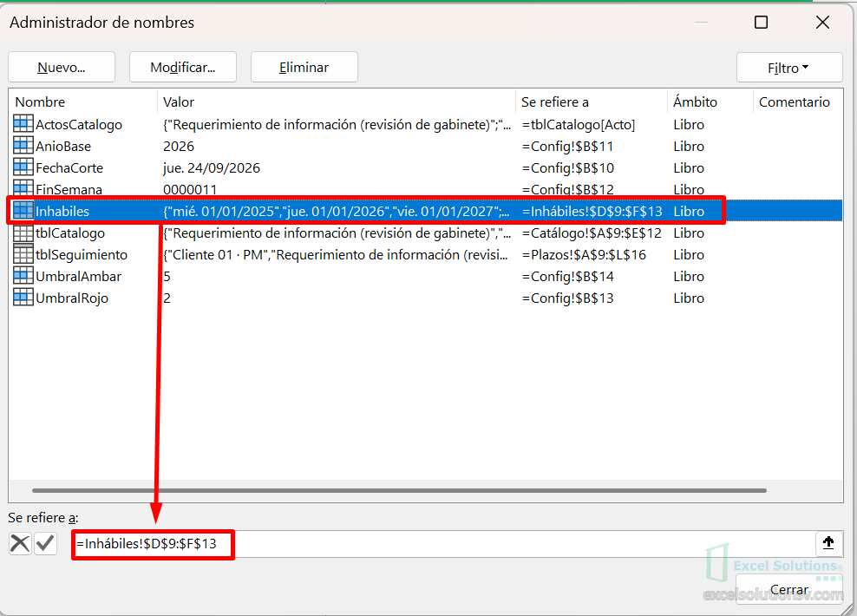Open the Filtro dropdown

(x=789, y=68)
